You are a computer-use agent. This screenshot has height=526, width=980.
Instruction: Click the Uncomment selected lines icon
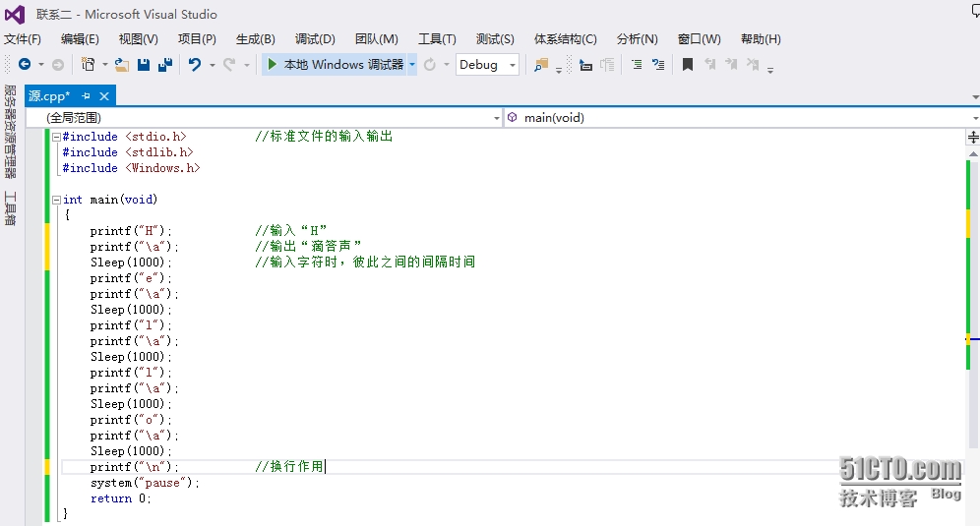pos(658,64)
